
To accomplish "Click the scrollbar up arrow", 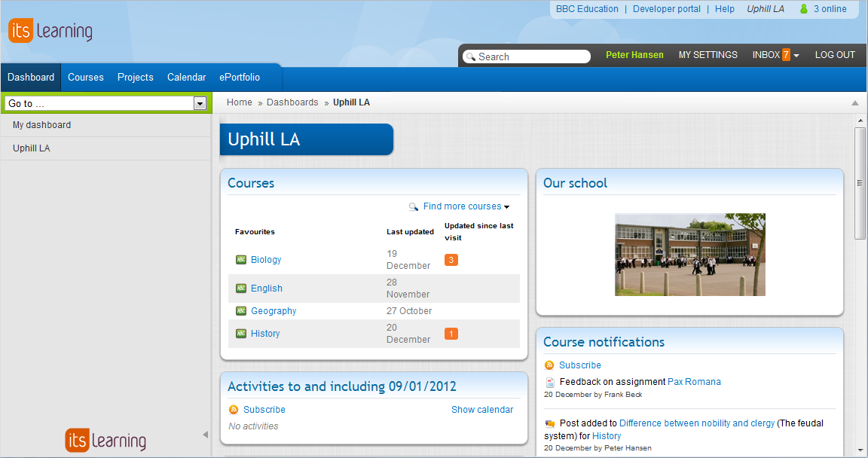I will click(x=860, y=120).
